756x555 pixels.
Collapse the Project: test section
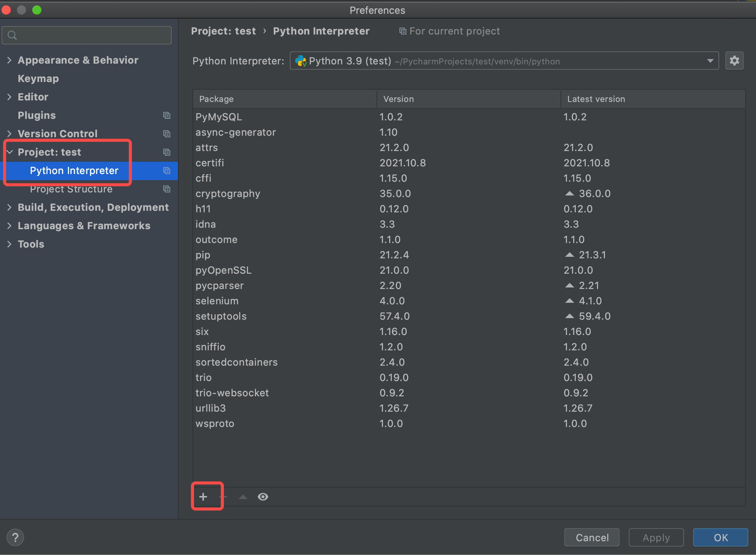(x=10, y=152)
